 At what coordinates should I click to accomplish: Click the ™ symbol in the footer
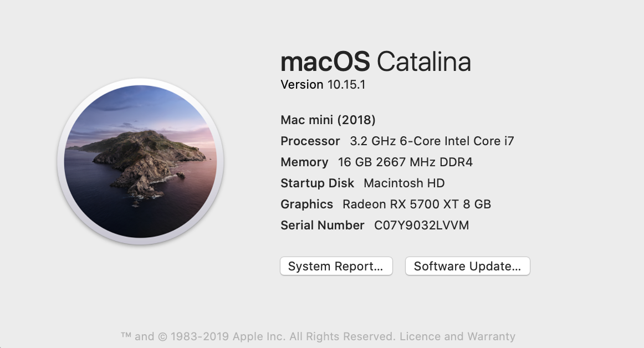click(x=126, y=336)
